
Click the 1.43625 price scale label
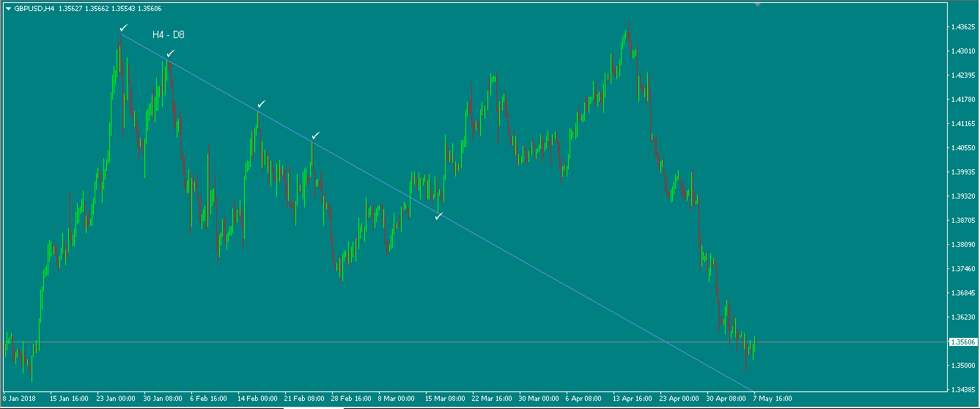click(962, 27)
